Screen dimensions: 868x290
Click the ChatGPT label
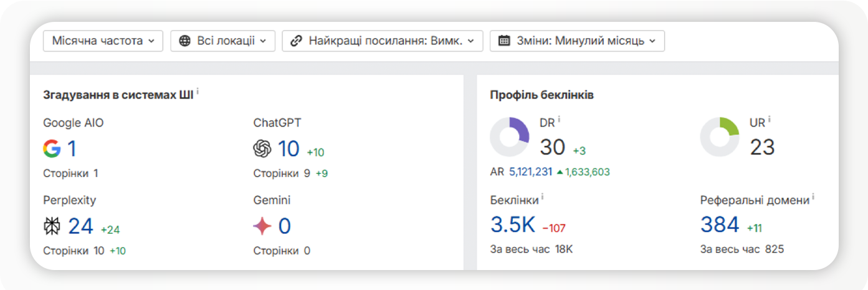[277, 123]
